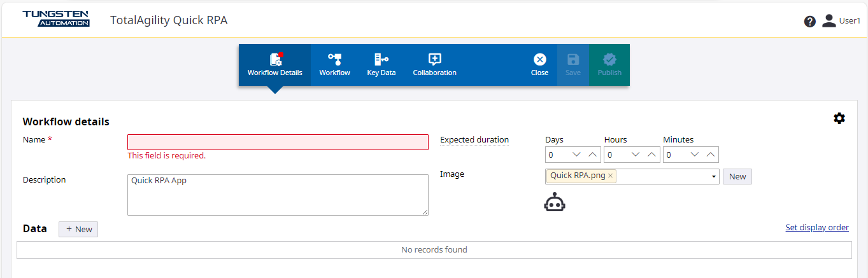Click into the Description text area

pos(278,195)
